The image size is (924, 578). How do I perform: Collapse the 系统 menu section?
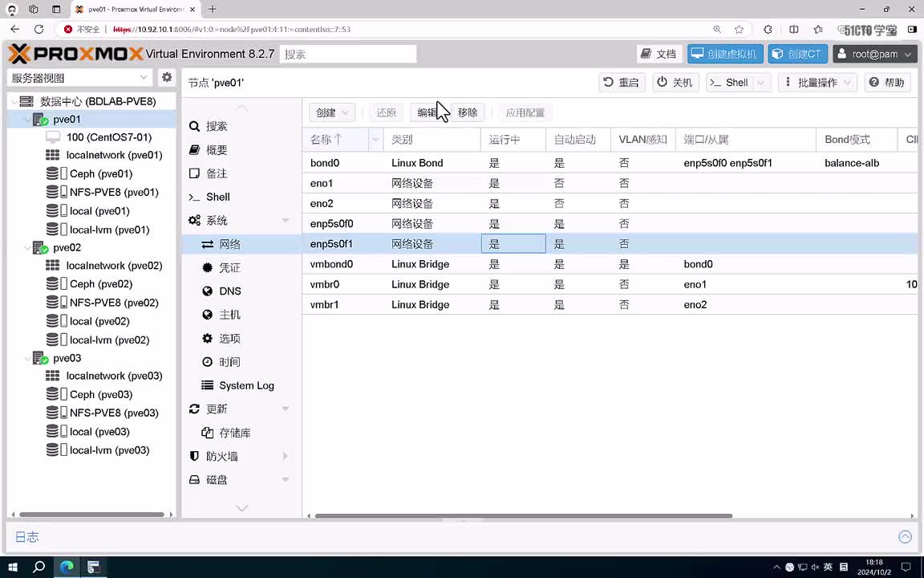[286, 221]
